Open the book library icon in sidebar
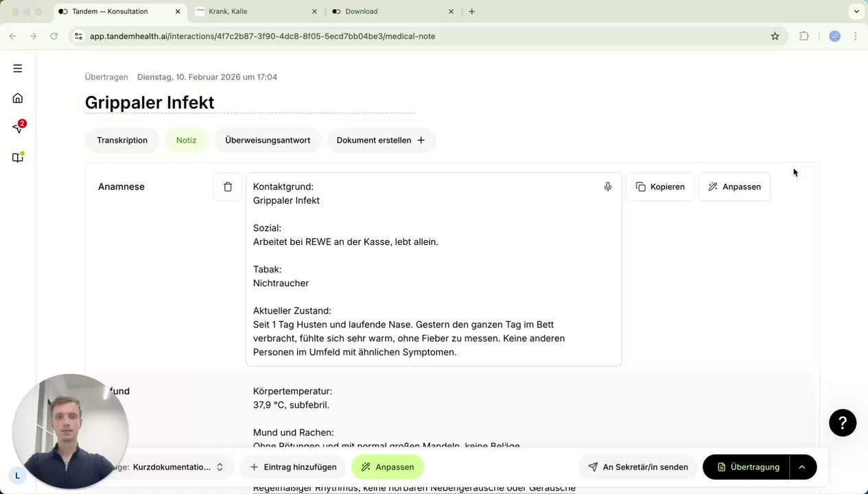 (18, 158)
